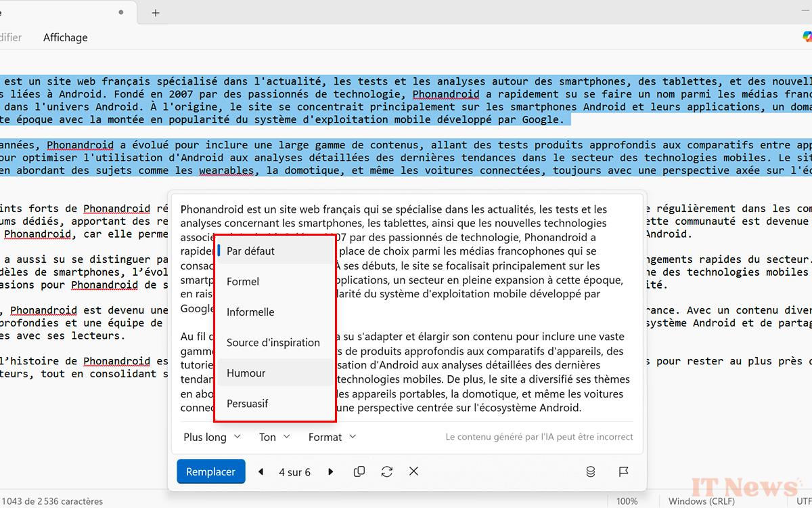Copy the rewritten text
The width and height of the screenshot is (812, 508).
pos(359,471)
